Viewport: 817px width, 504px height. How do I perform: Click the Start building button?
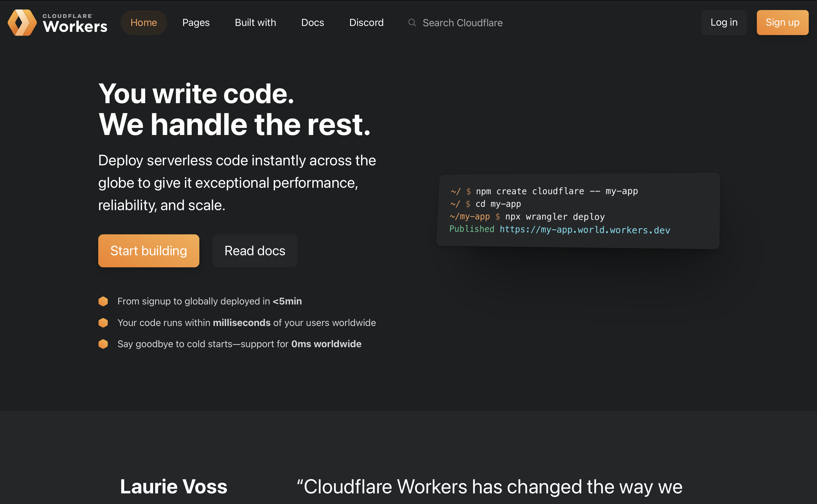click(149, 251)
